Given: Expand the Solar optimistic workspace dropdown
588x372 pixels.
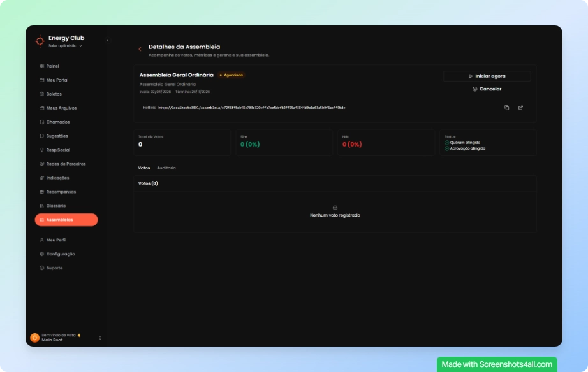Looking at the screenshot, I should [80, 46].
